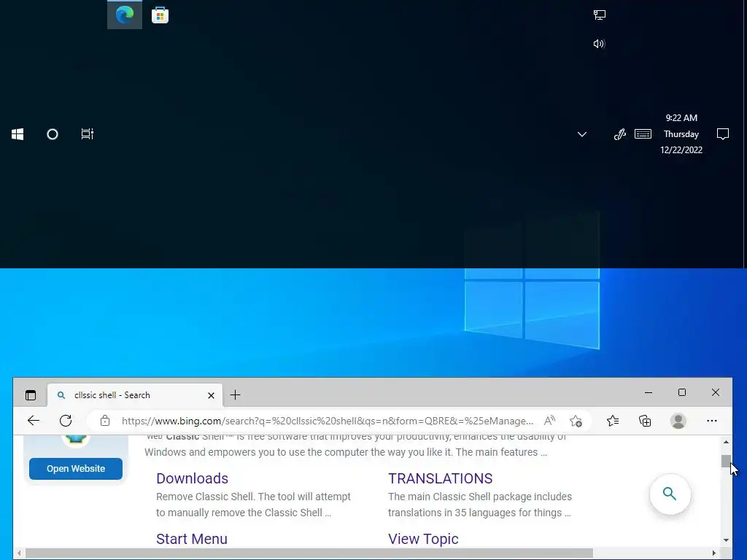Open the Action Center notifications icon
747x560 pixels.
[723, 134]
